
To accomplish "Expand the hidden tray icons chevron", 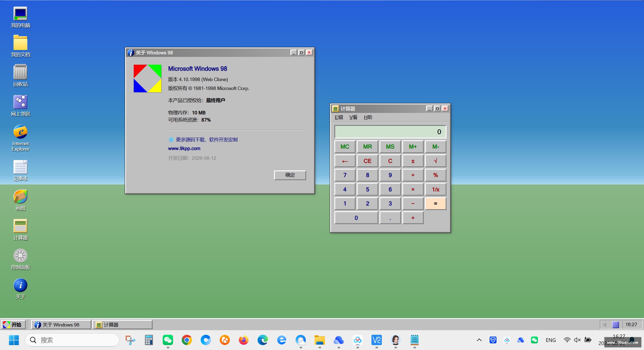I will pos(479,340).
